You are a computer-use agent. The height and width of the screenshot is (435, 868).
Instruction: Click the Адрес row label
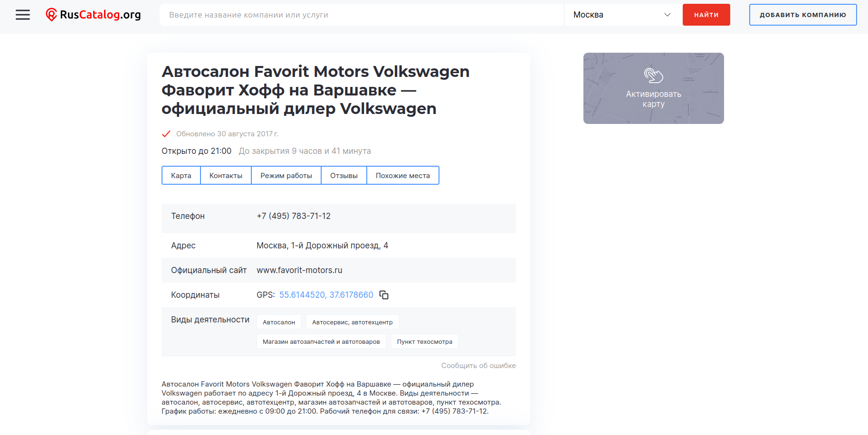tap(183, 246)
